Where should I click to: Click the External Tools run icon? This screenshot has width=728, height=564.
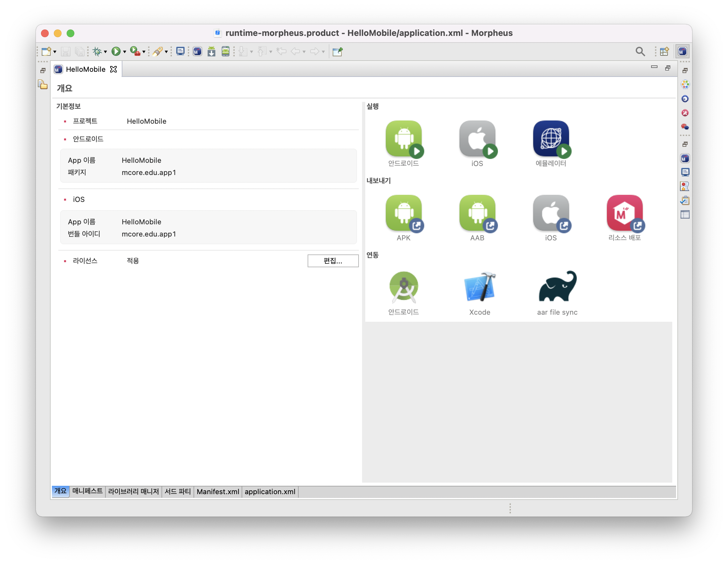135,51
